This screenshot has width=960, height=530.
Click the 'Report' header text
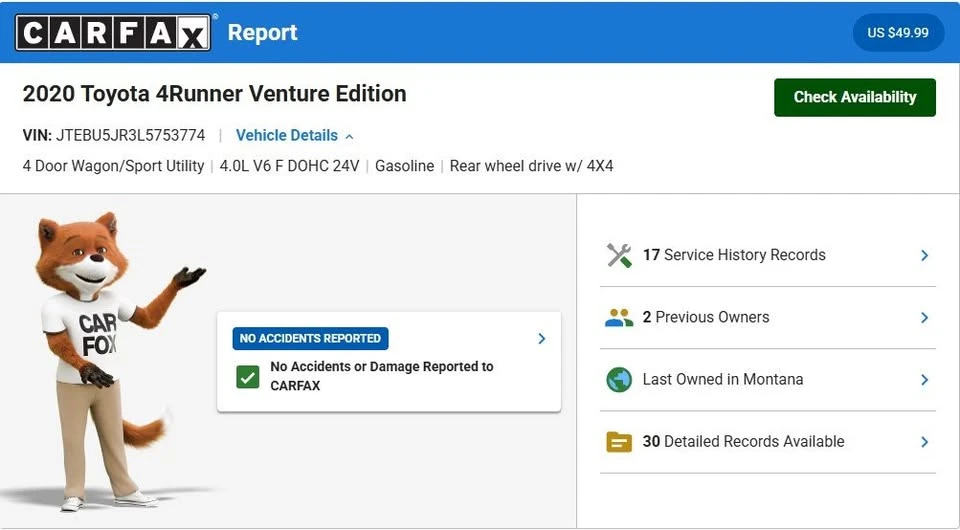(x=263, y=32)
